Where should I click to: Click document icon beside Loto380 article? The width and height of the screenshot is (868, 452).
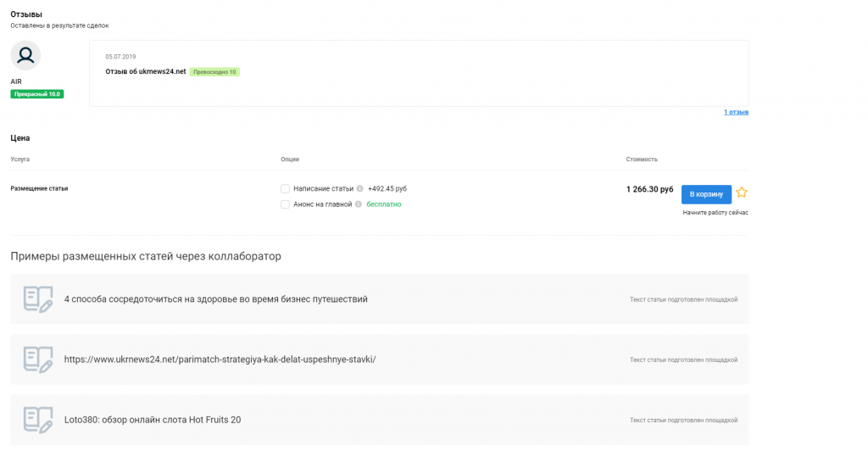pos(38,420)
